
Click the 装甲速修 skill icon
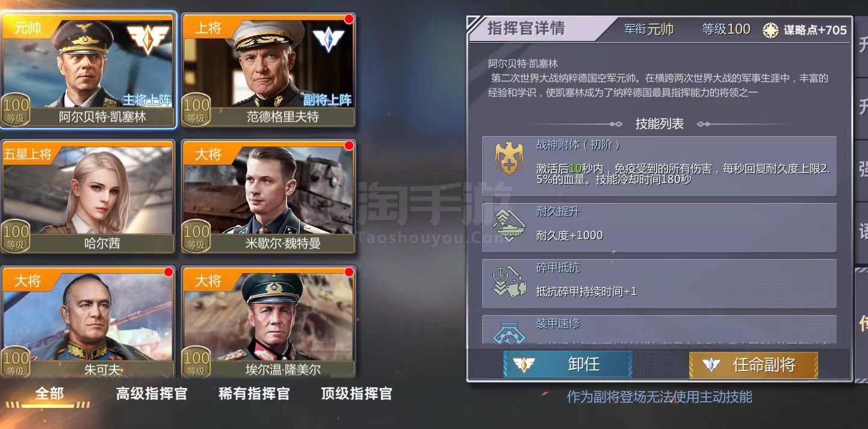tap(509, 333)
